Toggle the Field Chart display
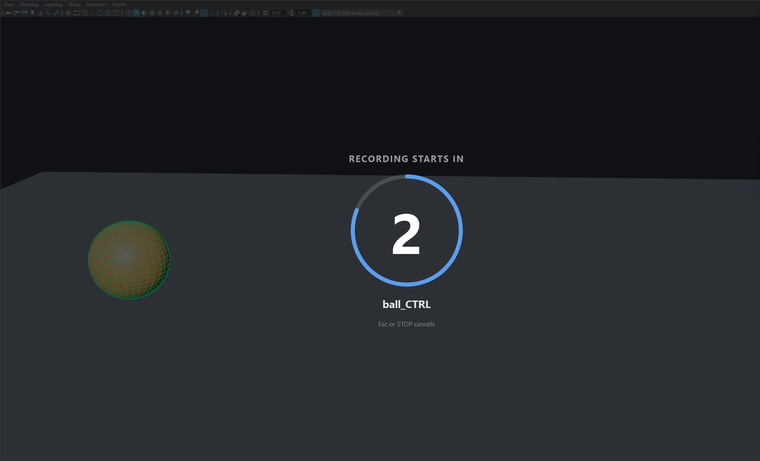The width and height of the screenshot is (760, 461). [100, 13]
